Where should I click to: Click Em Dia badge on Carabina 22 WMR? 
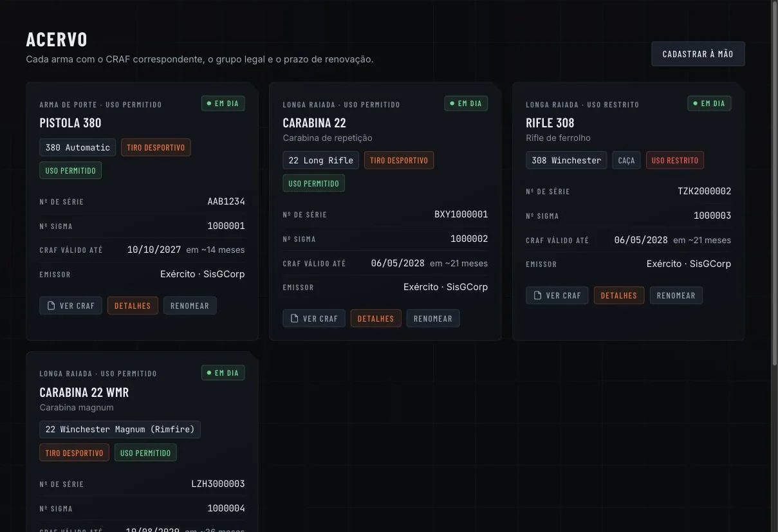[223, 372]
